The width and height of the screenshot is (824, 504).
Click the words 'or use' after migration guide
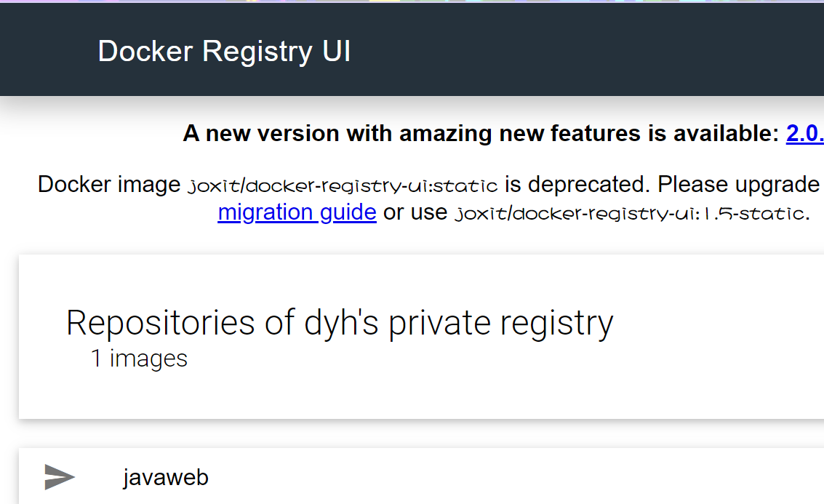[415, 212]
